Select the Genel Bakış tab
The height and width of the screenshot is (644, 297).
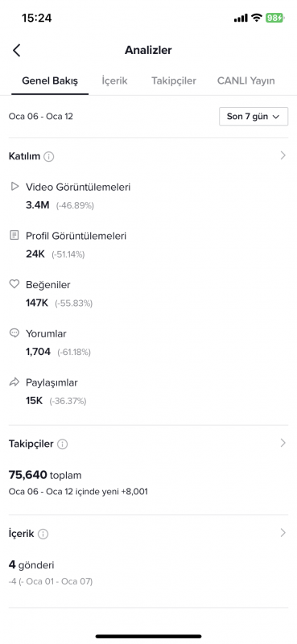[x=50, y=81]
